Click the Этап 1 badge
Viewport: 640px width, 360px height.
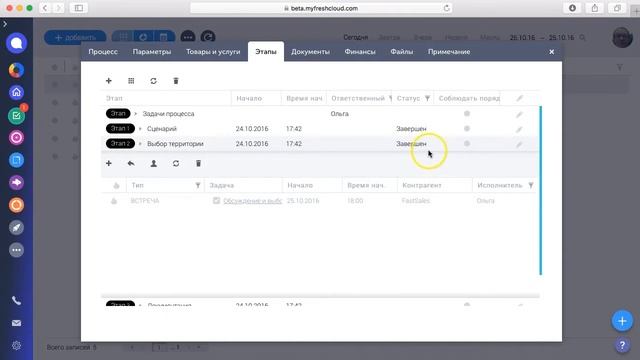point(120,129)
